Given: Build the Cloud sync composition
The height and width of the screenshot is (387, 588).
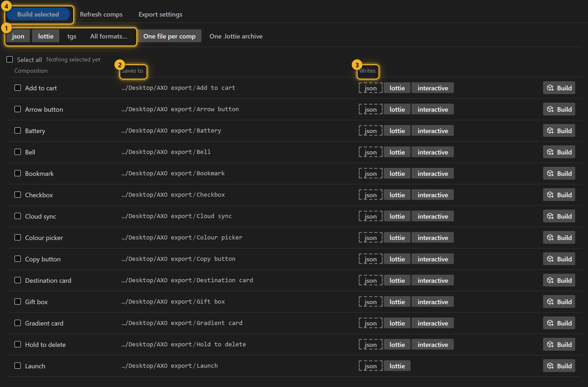Looking at the screenshot, I should (x=559, y=216).
